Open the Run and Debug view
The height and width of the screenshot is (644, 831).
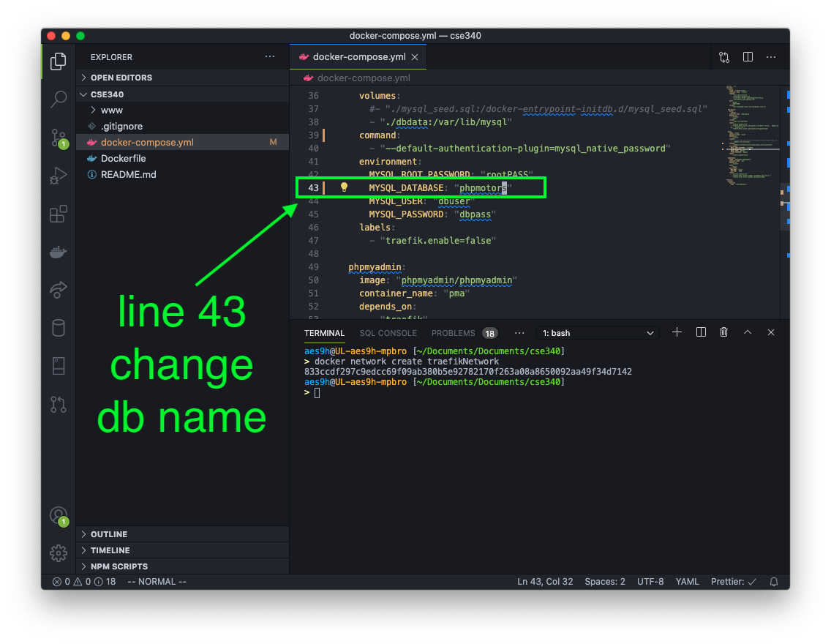[x=59, y=176]
